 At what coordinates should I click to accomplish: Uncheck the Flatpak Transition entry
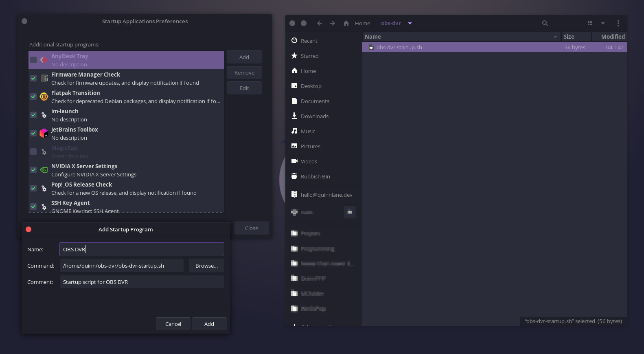click(x=33, y=97)
